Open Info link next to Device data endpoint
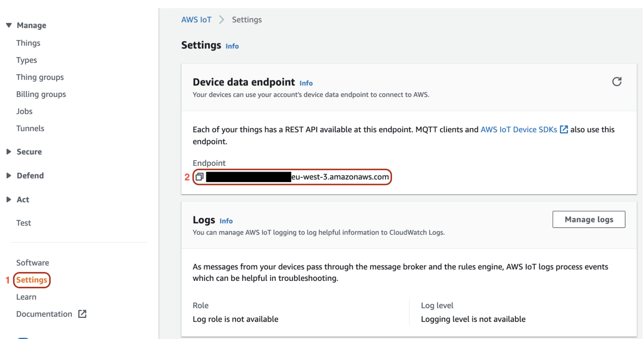This screenshot has width=644, height=339. [306, 83]
